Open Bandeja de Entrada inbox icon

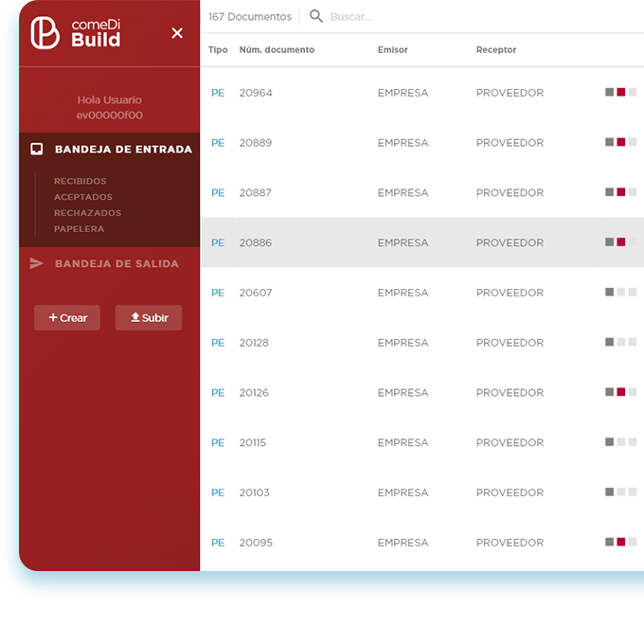pyautogui.click(x=37, y=149)
